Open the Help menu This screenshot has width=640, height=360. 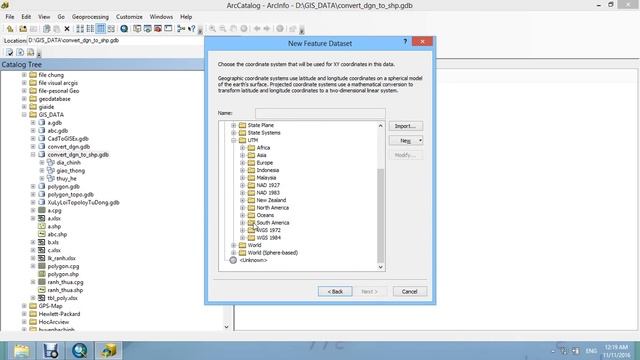[x=186, y=17]
